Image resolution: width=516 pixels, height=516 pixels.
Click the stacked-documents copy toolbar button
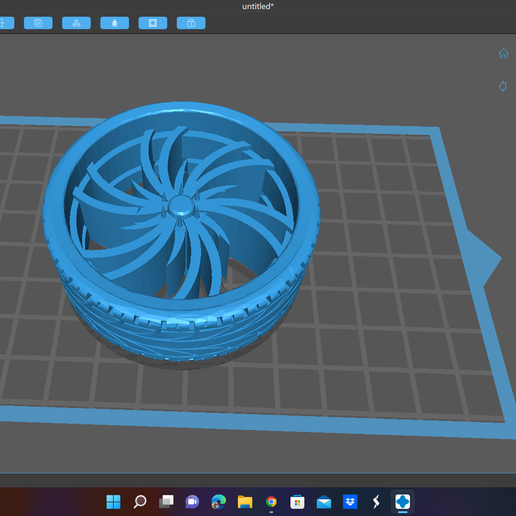(x=38, y=23)
